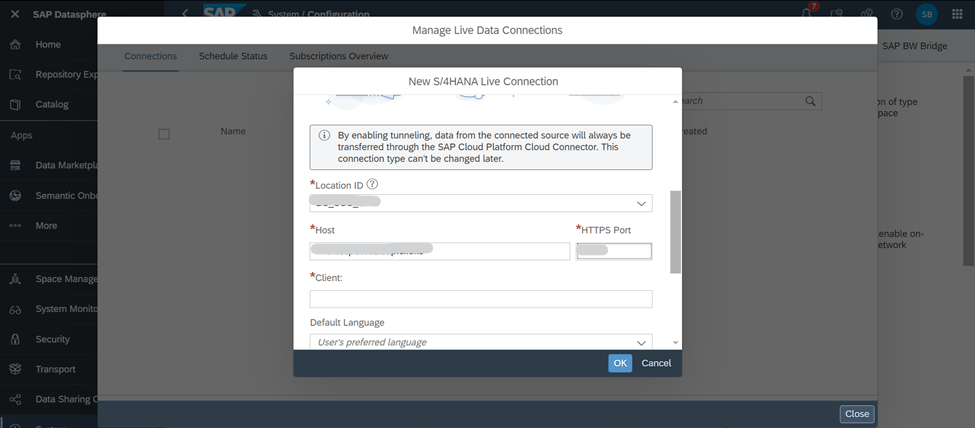Expand the Location ID dropdown
Viewport: 975px width, 428px height.
(641, 203)
